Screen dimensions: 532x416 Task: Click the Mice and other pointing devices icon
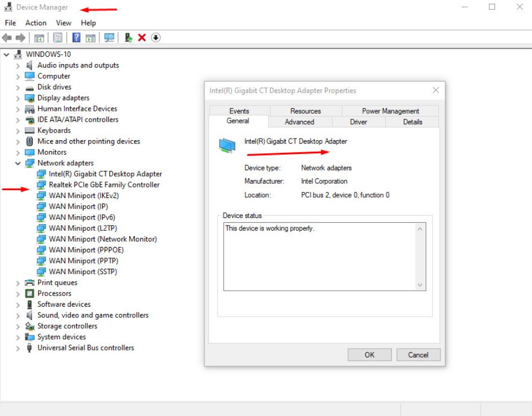29,141
